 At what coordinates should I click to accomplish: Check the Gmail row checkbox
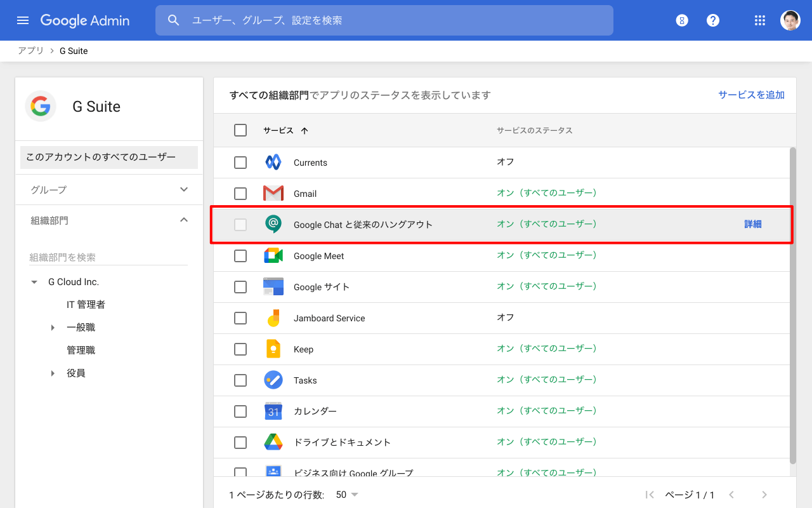point(240,194)
